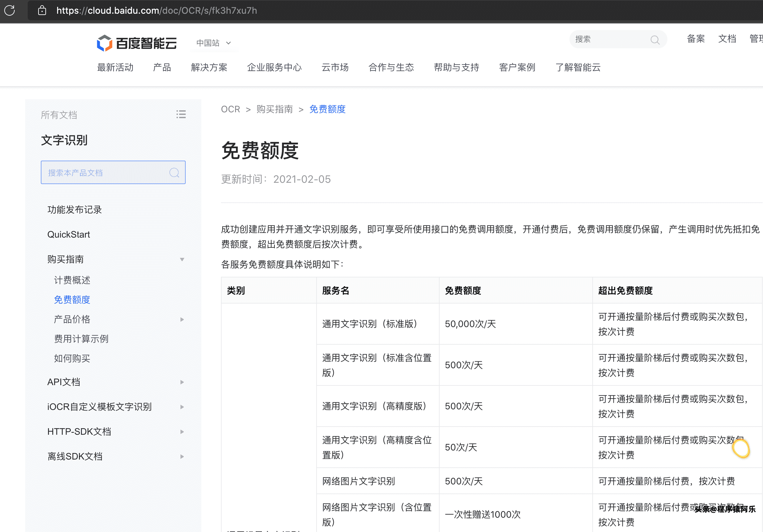Expand iOCR自定义模板文字识别 section arrow
Screen dimensions: 763x532
182,407
